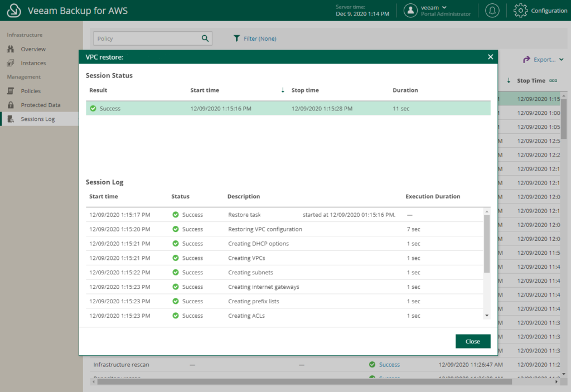
Task: Click the Close button in dialog
Action: click(x=473, y=341)
